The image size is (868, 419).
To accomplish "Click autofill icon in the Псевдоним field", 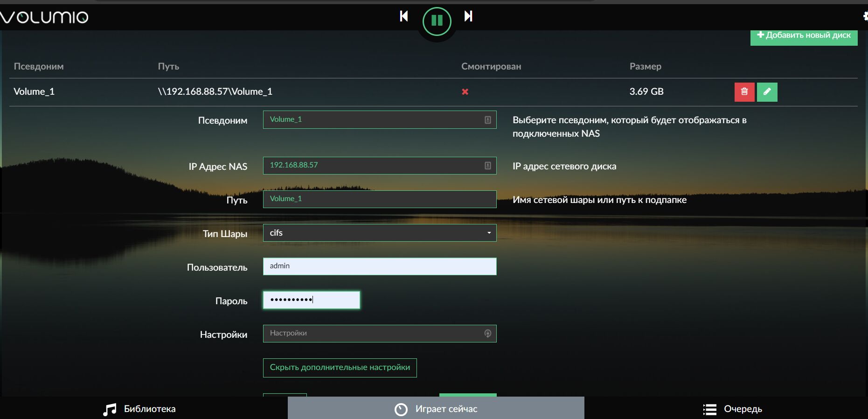I will 487,120.
